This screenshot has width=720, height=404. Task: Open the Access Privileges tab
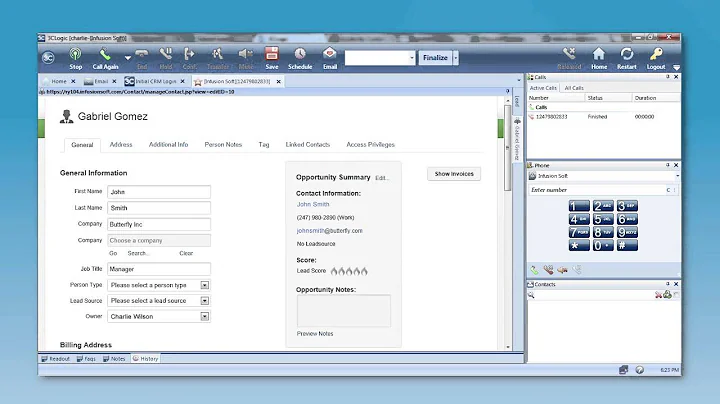point(371,145)
